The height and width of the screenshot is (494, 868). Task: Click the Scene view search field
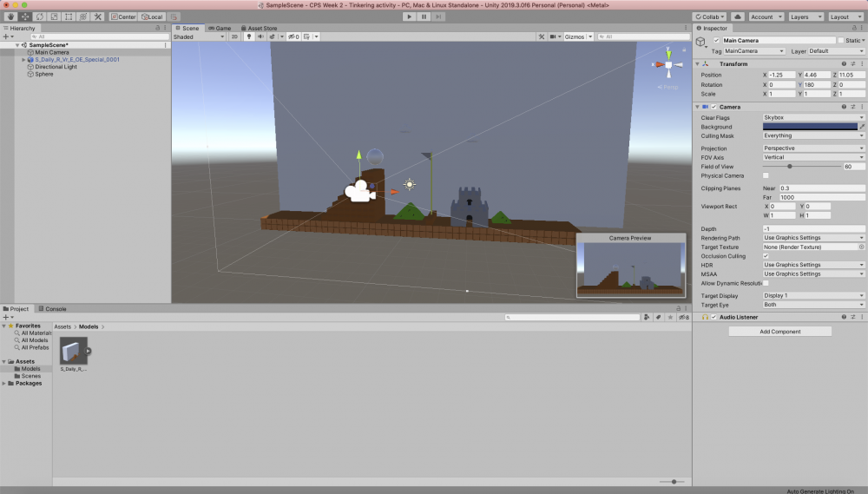[643, 36]
